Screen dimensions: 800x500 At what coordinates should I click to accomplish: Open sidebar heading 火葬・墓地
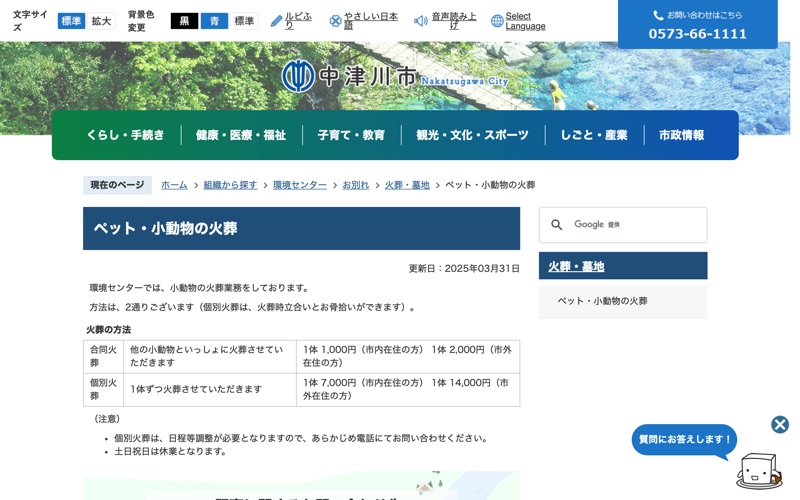point(576,266)
